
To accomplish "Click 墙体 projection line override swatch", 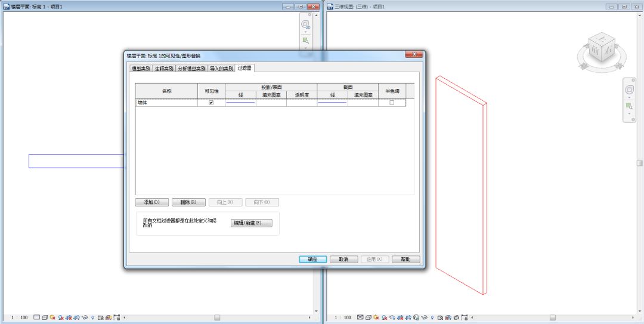I will tap(240, 103).
